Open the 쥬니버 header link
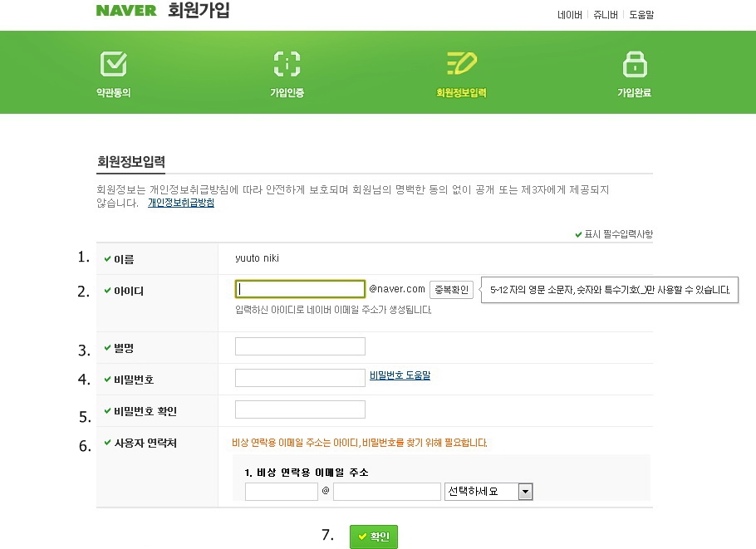Image resolution: width=756 pixels, height=549 pixels. pos(606,15)
